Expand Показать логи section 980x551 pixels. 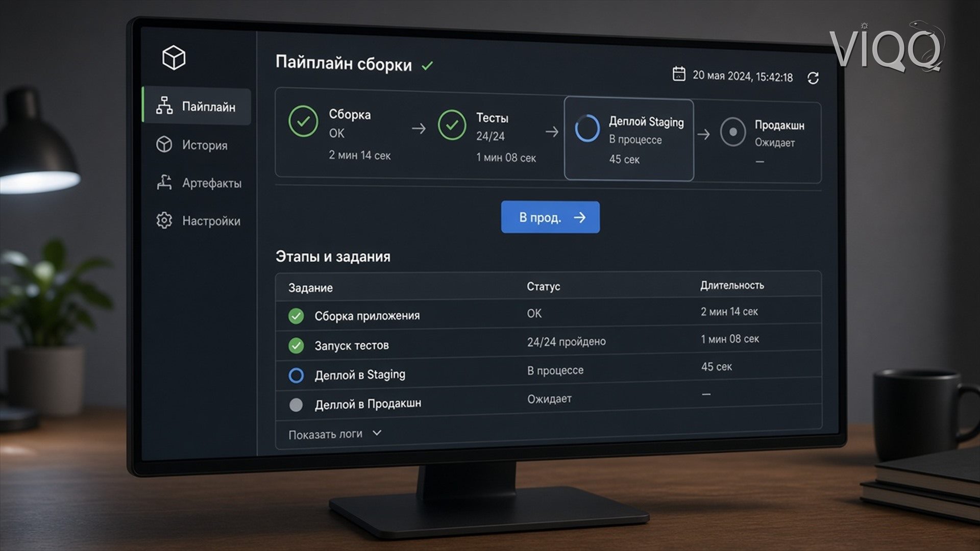335,434
